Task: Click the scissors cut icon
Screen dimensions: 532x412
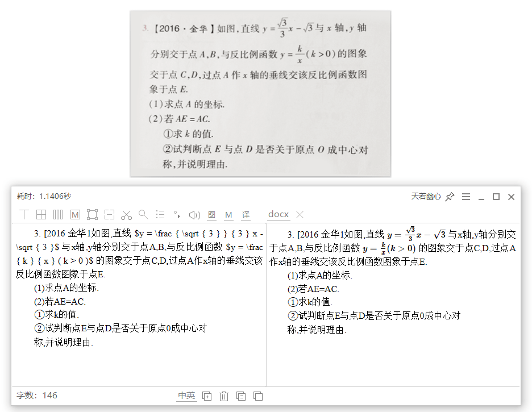Action: 127,215
